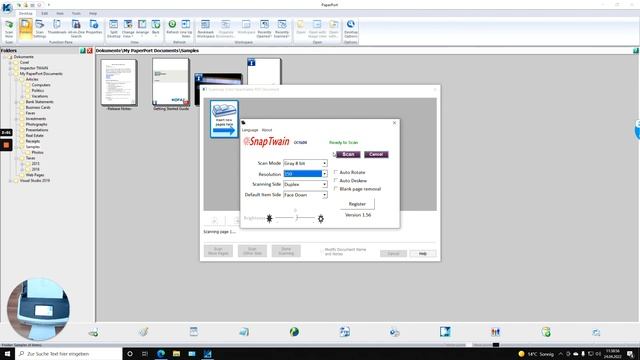
Task: Open the About menu in SnapTwain
Action: pos(267,130)
